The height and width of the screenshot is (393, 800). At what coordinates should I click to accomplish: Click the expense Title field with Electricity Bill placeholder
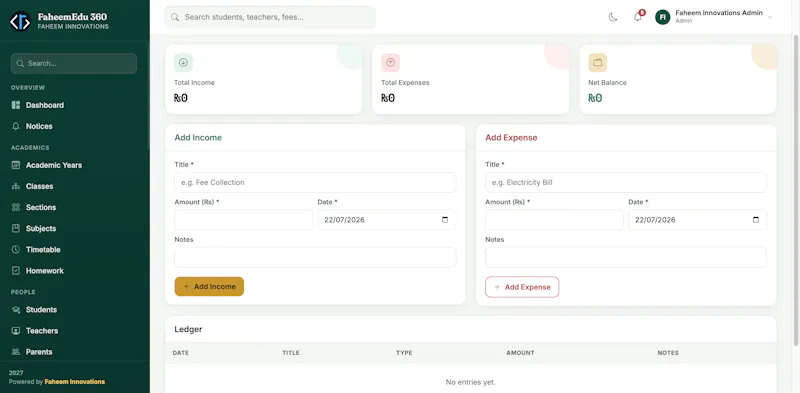pos(626,182)
